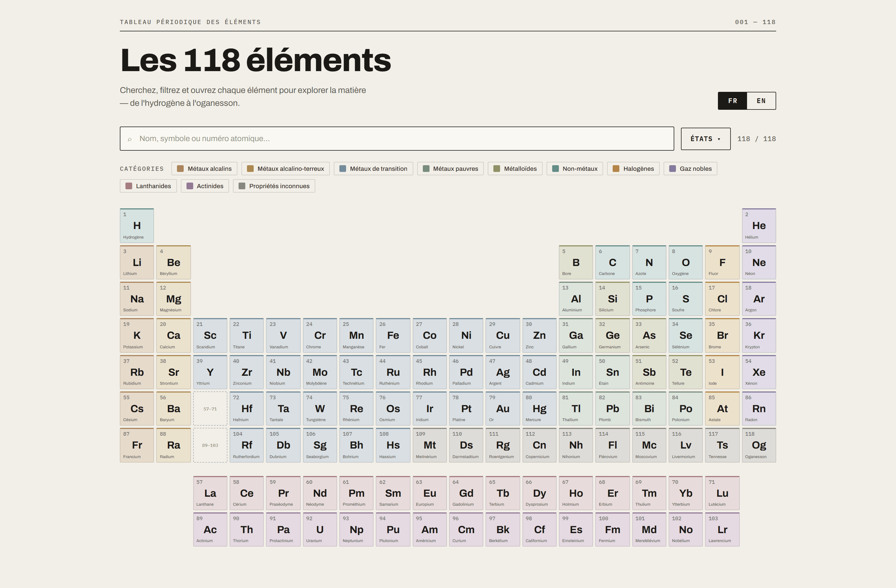This screenshot has height=588, width=896.
Task: Open the Rutherfordium tile
Action: click(x=247, y=445)
